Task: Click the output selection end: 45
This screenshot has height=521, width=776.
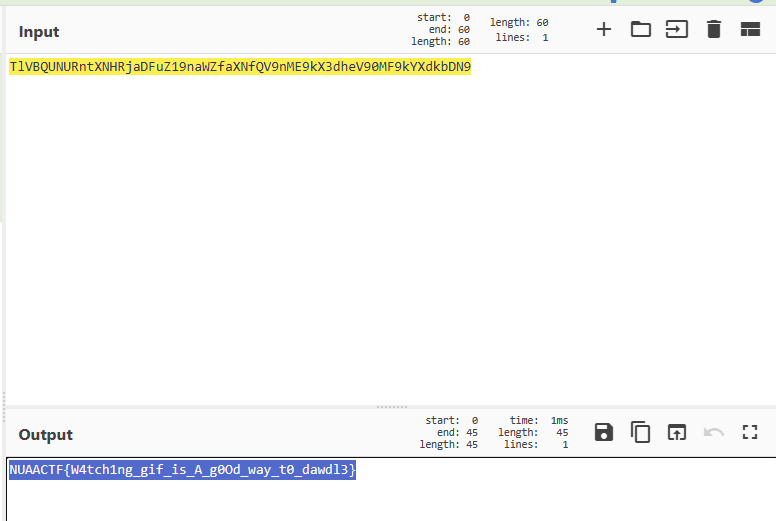Action: pyautogui.click(x=457, y=432)
